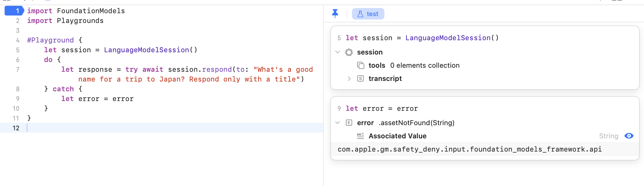Click the #Playground macro in editor
Screen dimensions: 644x186
[50, 40]
